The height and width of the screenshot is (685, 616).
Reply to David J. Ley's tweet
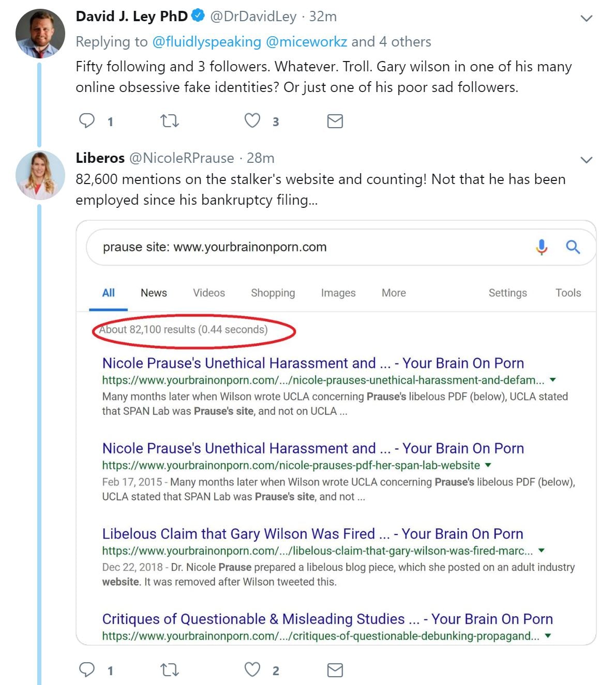87,121
